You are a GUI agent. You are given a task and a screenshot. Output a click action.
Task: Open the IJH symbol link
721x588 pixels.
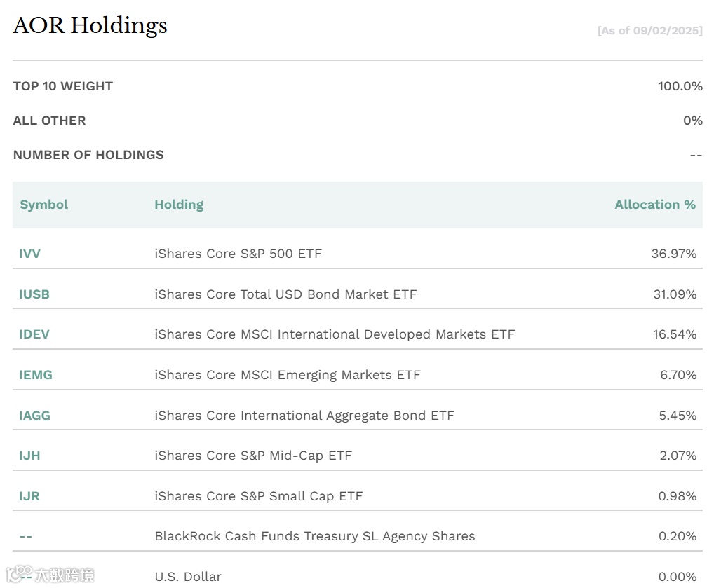[x=29, y=456]
